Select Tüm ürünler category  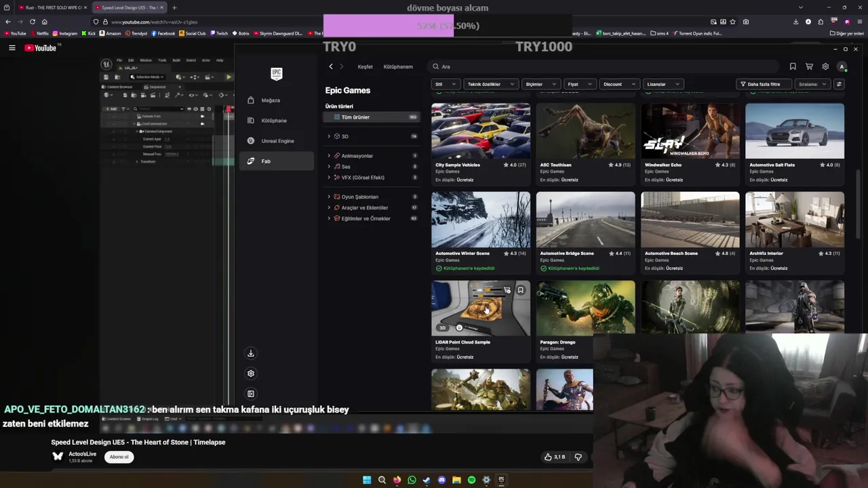pyautogui.click(x=372, y=117)
